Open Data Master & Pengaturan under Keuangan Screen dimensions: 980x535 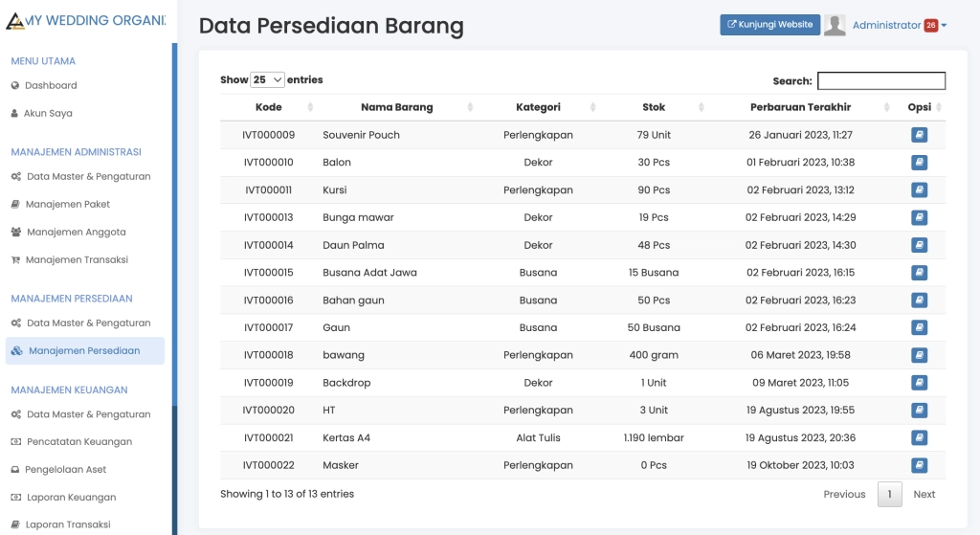tap(89, 414)
